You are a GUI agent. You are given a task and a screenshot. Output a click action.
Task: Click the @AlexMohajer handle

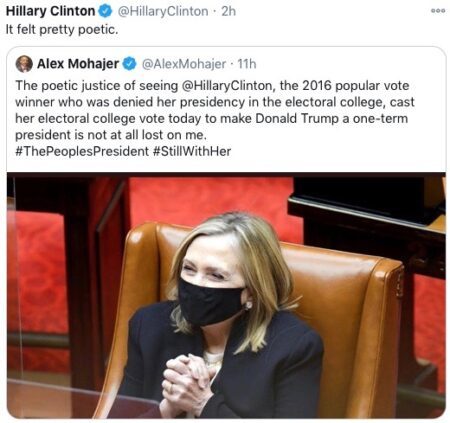[184, 64]
